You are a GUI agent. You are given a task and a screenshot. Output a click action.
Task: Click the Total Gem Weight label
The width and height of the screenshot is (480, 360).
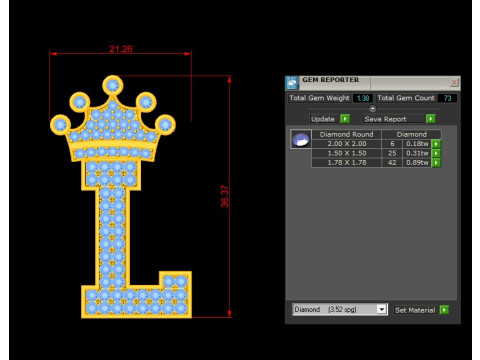(319, 98)
